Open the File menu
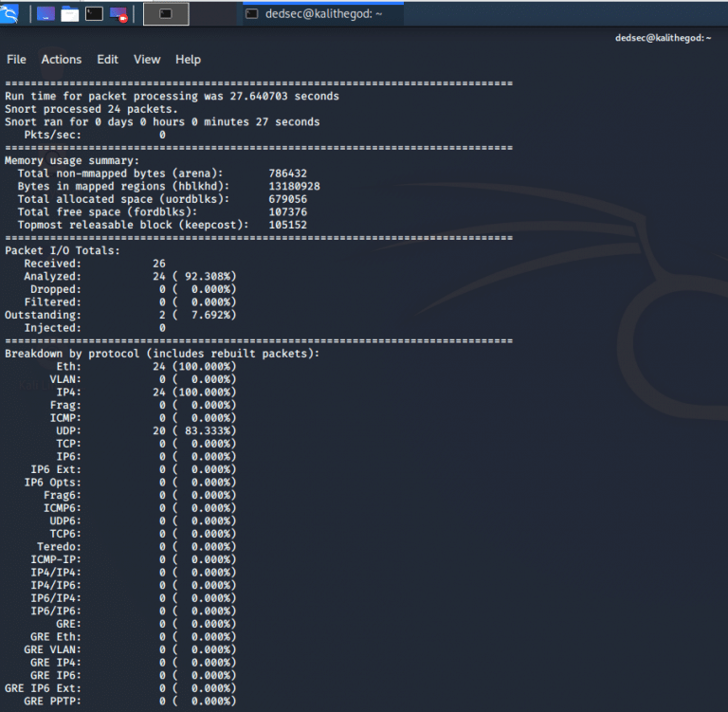 tap(16, 60)
